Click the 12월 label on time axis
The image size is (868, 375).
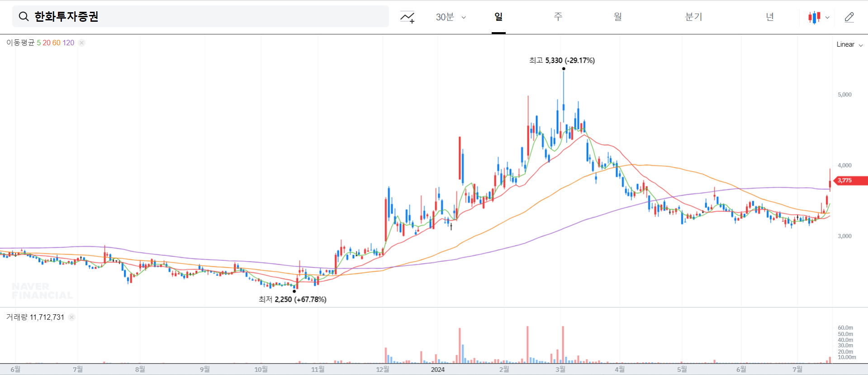coord(383,370)
